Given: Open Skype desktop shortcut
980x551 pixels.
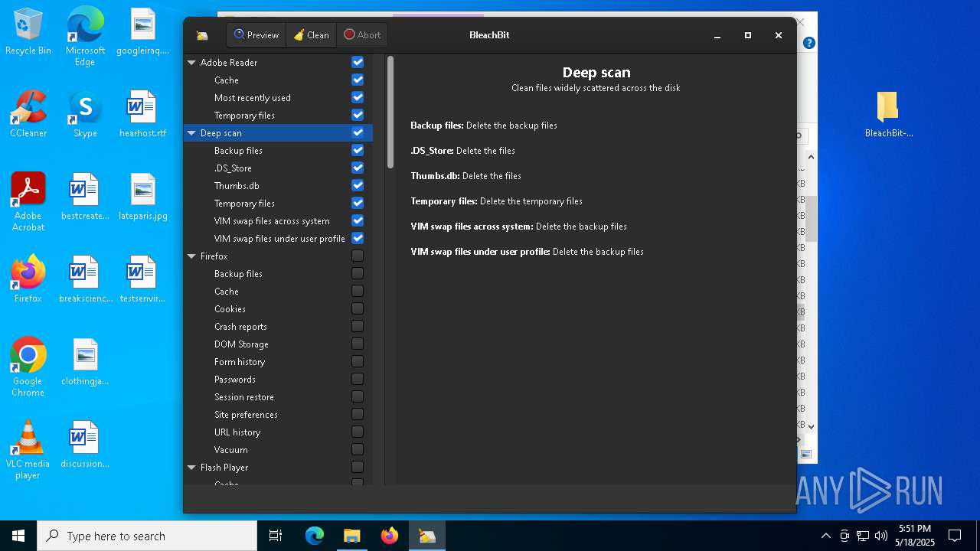Looking at the screenshot, I should point(85,114).
